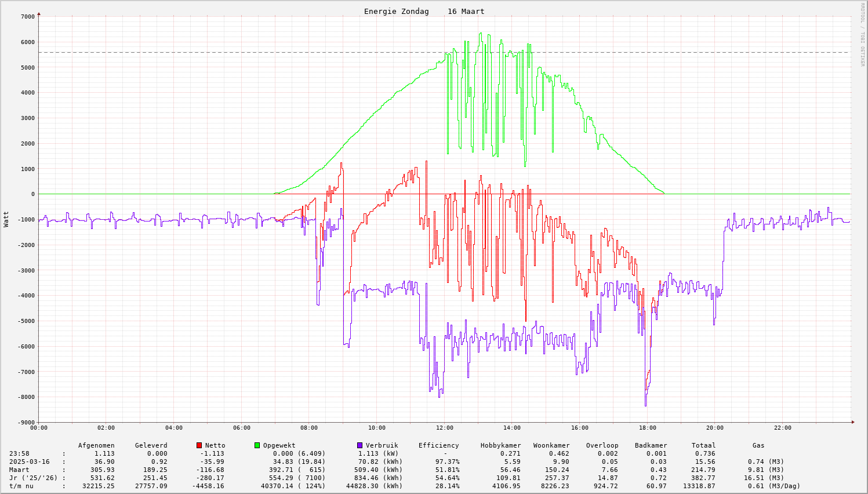Click the 'Woonkamer' column header
The width and height of the screenshot is (868, 494).
click(x=551, y=445)
